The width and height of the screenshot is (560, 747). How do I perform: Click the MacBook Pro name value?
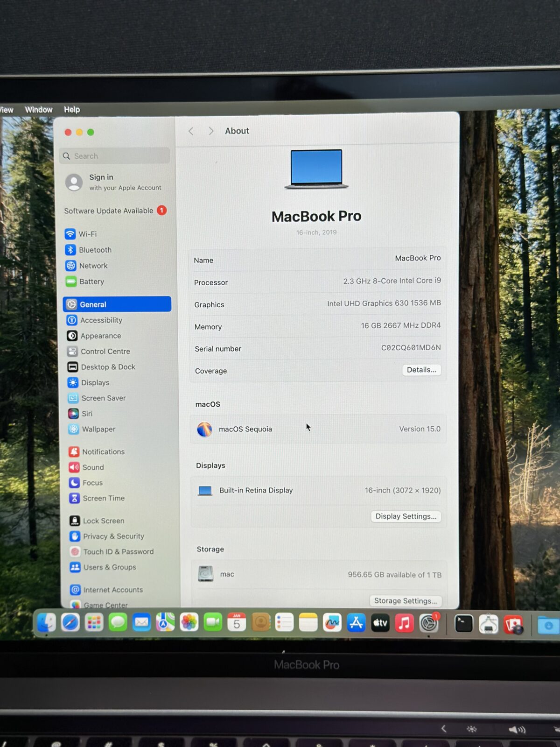(418, 258)
